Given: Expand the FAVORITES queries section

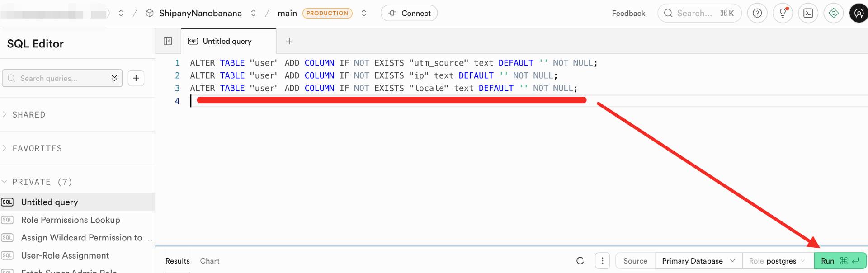Looking at the screenshot, I should (37, 148).
